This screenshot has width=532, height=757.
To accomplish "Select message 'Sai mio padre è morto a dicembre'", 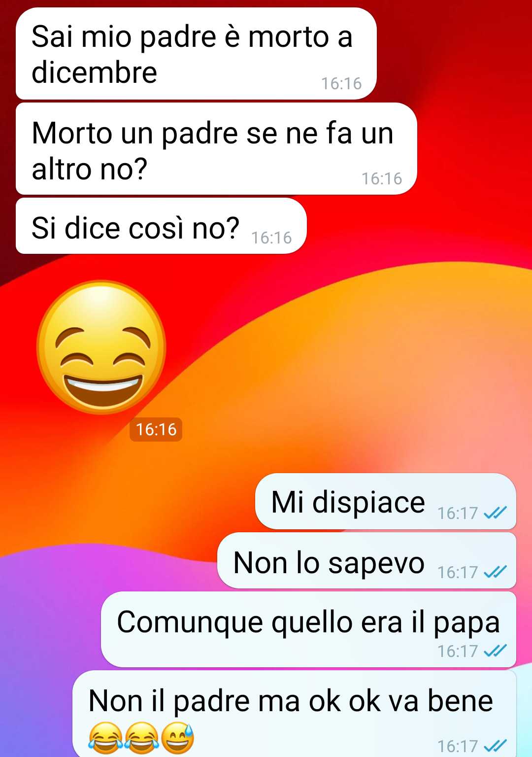I will (196, 54).
